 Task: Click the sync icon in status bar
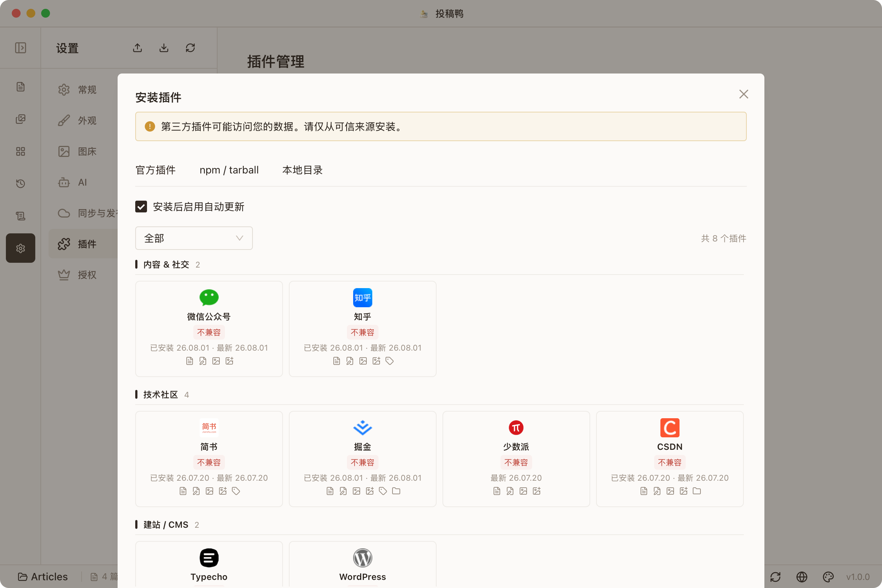(775, 577)
